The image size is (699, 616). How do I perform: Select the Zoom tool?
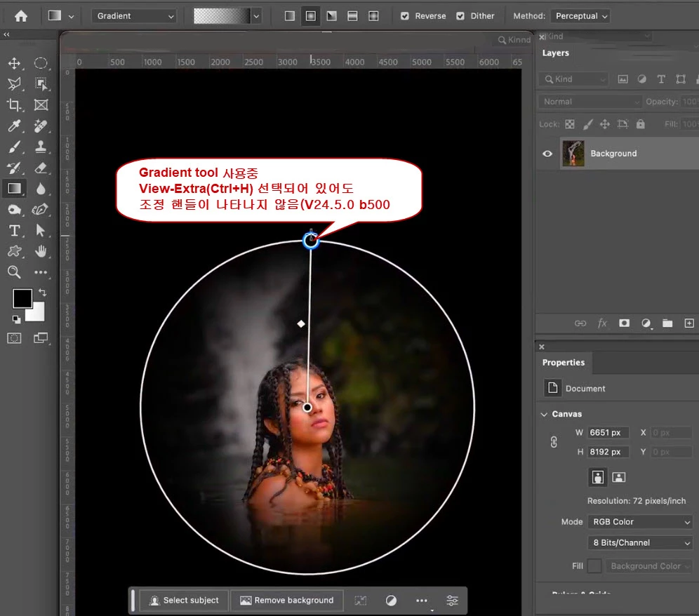[x=14, y=272]
